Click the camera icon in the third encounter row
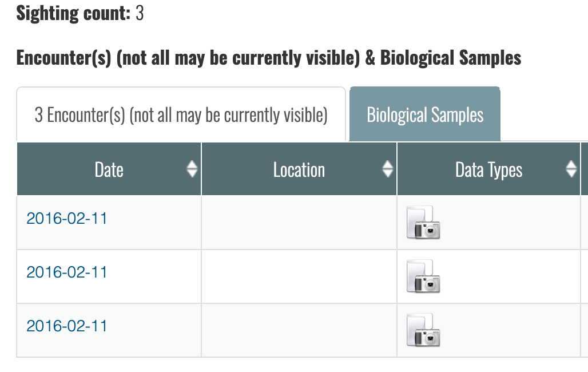 coord(423,330)
